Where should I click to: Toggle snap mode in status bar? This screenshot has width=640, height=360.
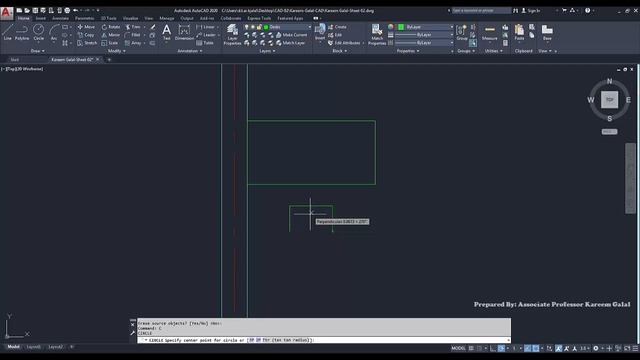(x=479, y=348)
